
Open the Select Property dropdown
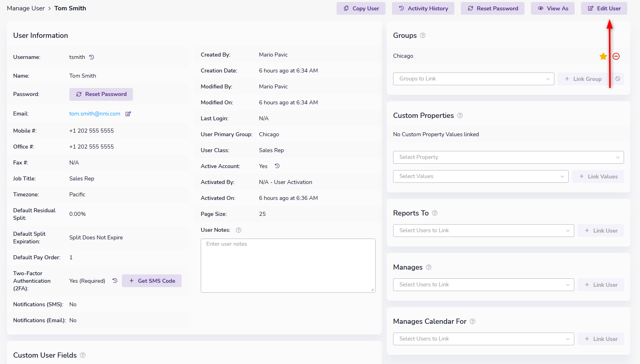pyautogui.click(x=509, y=157)
